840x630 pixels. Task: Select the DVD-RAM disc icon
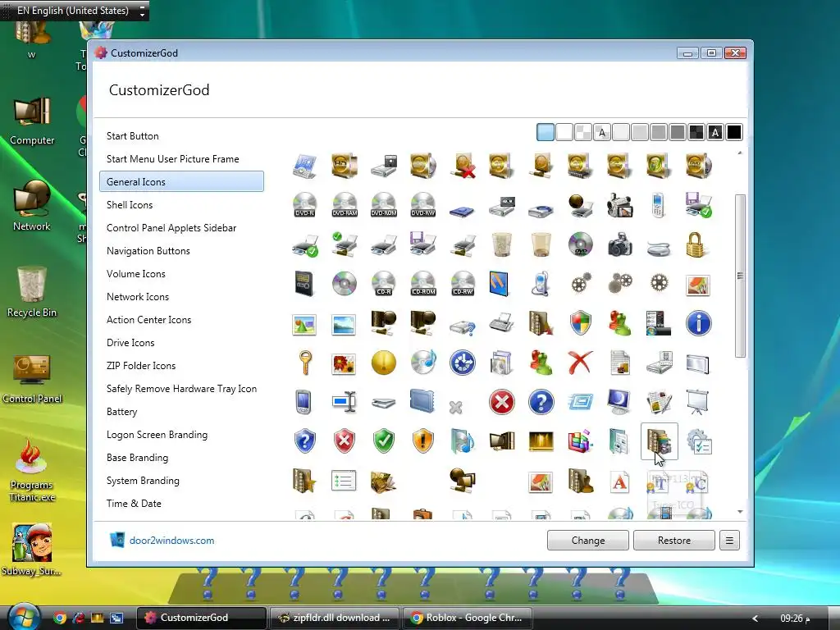[345, 205]
